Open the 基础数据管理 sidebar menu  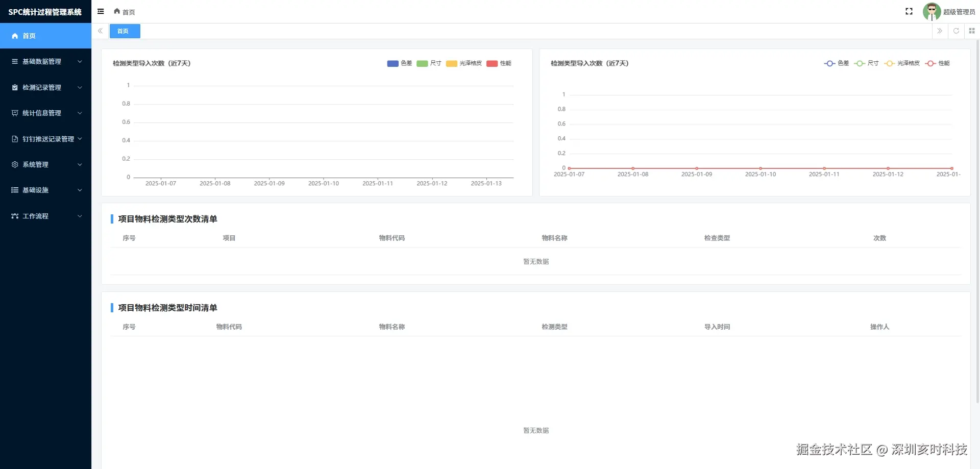tap(45, 62)
